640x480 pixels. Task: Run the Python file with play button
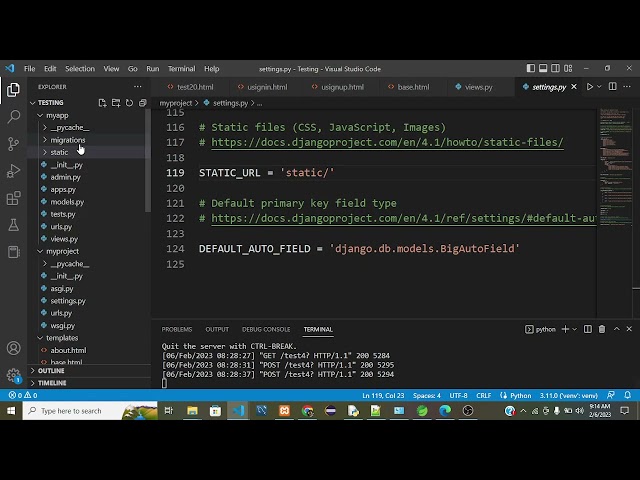point(589,87)
